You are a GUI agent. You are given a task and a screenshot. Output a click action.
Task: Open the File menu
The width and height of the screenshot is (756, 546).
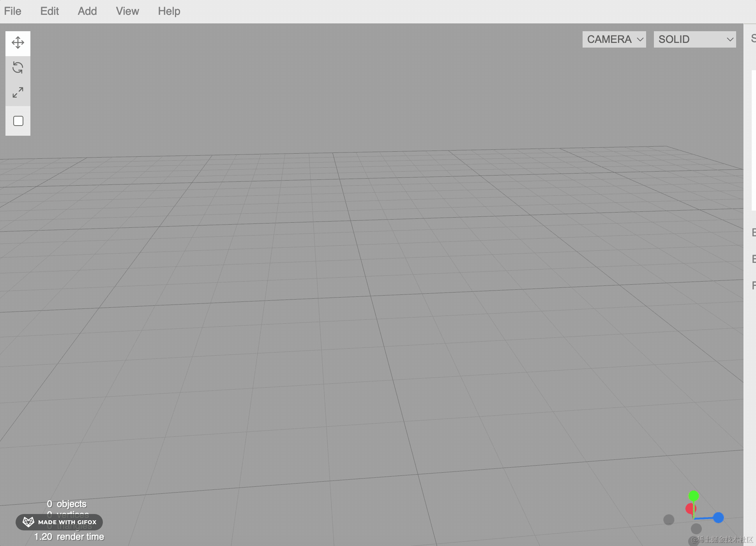point(13,11)
